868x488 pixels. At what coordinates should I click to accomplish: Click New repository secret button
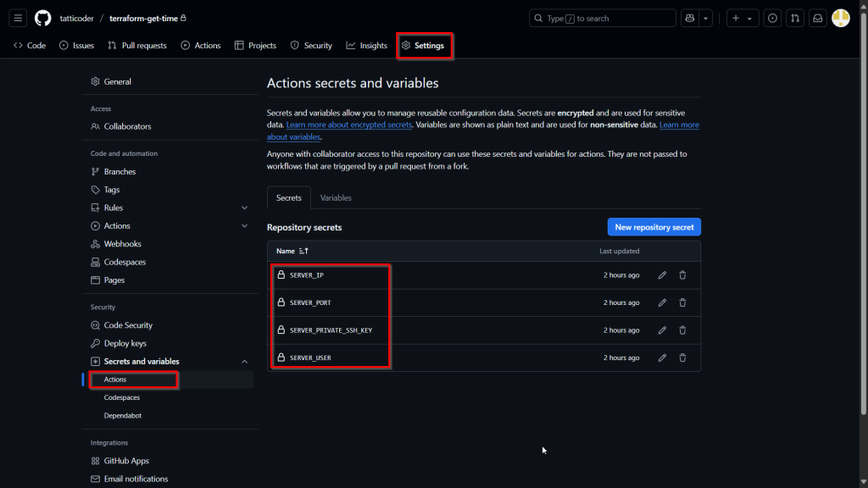pos(654,227)
